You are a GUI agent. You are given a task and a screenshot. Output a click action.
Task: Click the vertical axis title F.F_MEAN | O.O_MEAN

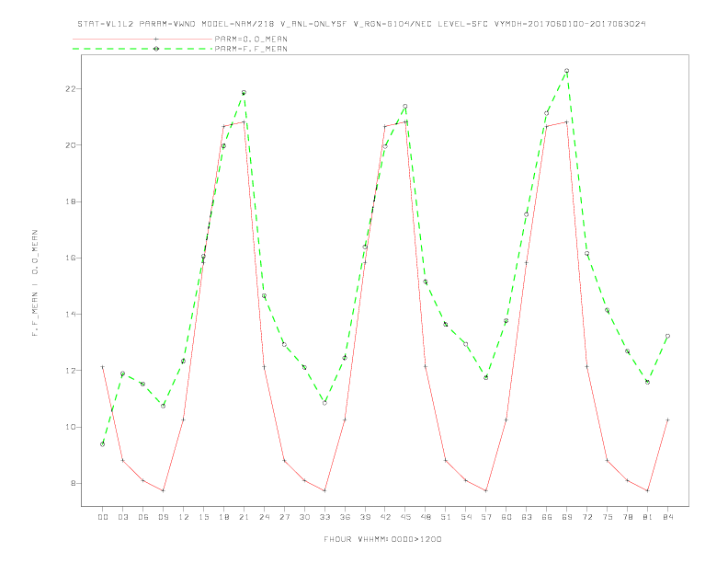click(35, 283)
